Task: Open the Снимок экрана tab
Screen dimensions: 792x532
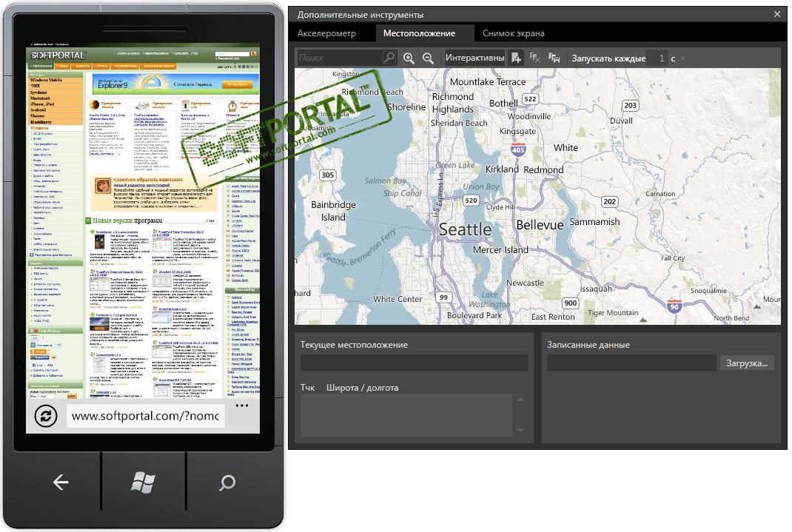Action: point(513,33)
